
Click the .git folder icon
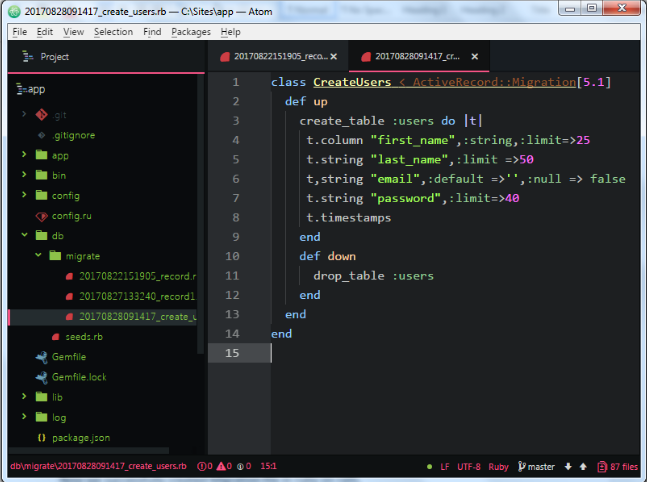click(x=41, y=115)
